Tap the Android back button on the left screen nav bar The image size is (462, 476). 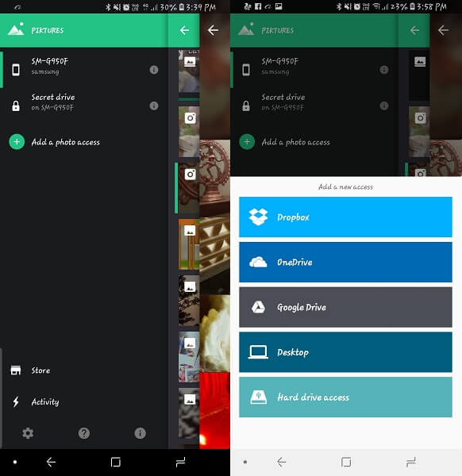[x=51, y=462]
